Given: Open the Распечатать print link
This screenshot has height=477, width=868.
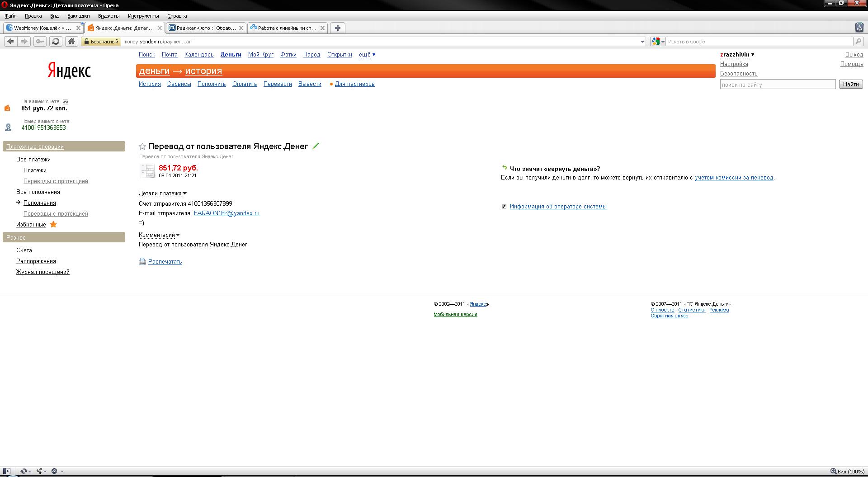Looking at the screenshot, I should click(165, 262).
